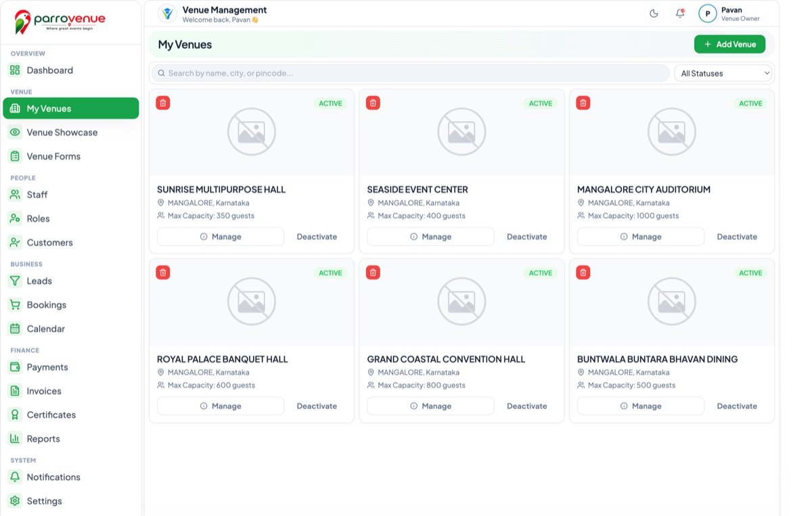Click the Settings gear icon
The width and height of the screenshot is (812, 516).
[15, 501]
